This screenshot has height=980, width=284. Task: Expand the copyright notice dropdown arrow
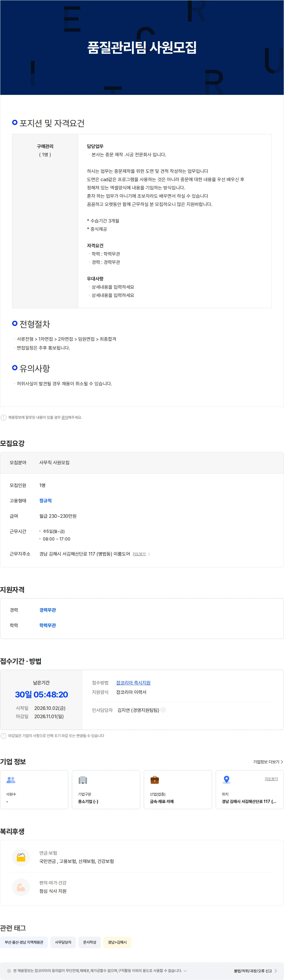[x=185, y=971]
